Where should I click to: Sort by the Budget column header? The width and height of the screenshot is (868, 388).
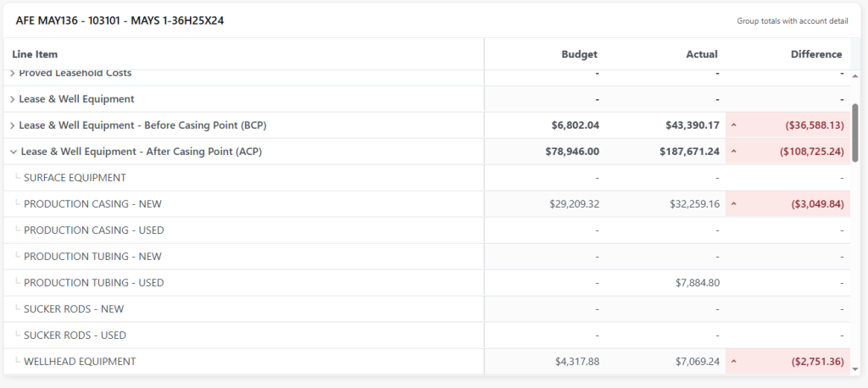579,54
